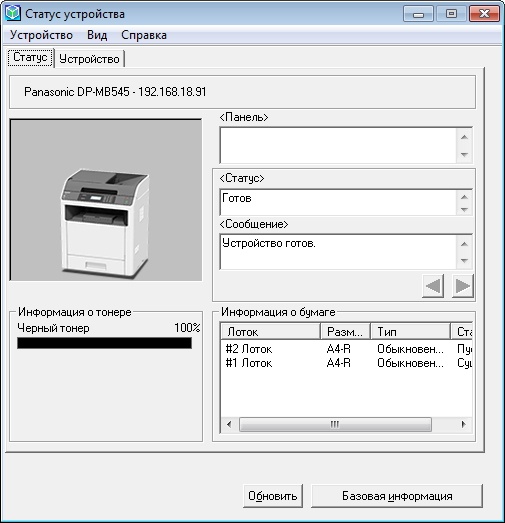This screenshot has width=505, height=523.
Task: Click the Panasonic printer image
Action: [106, 200]
